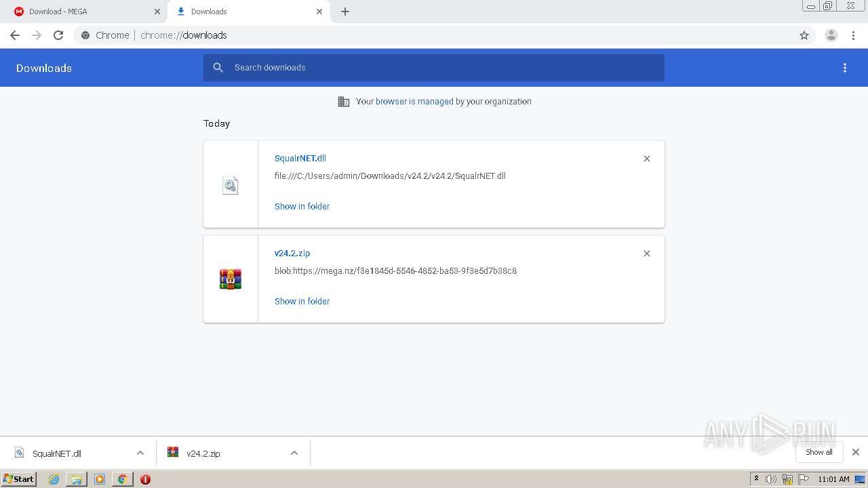868x488 pixels.
Task: Click the site info Chrome icon in address bar
Action: tap(85, 35)
